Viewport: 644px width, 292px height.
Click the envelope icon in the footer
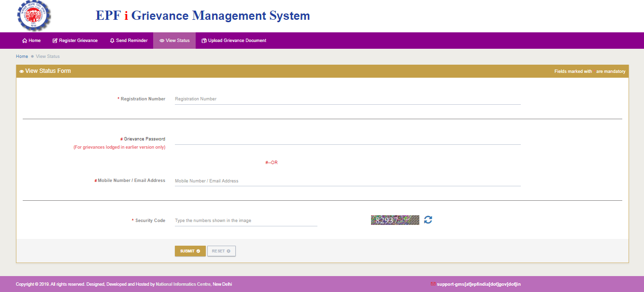click(433, 284)
